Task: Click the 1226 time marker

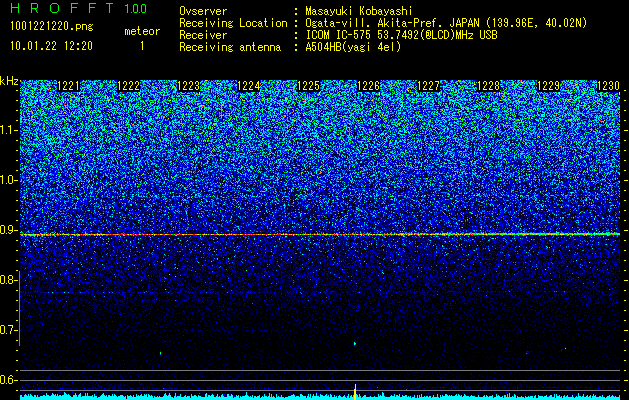Action: coord(368,86)
